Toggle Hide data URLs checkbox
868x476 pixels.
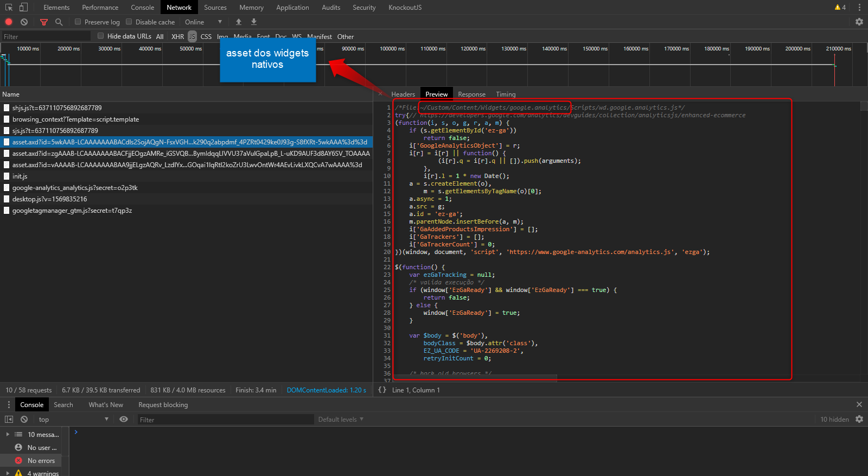tap(101, 36)
